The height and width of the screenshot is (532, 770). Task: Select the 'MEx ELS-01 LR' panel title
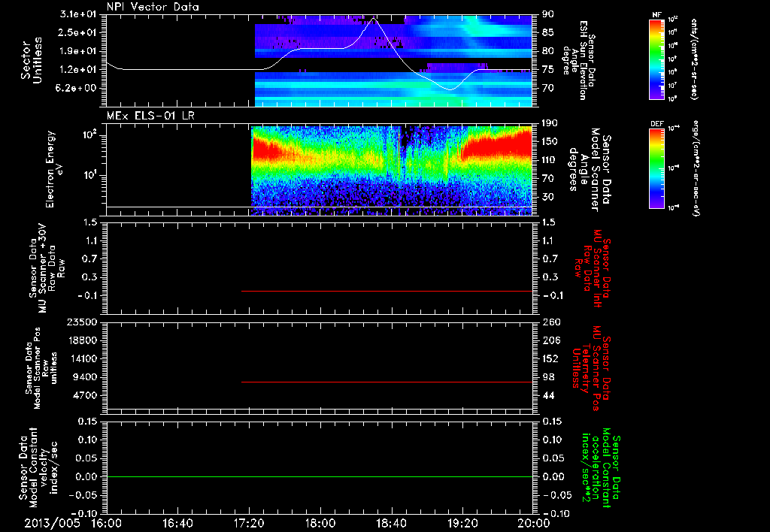[149, 116]
